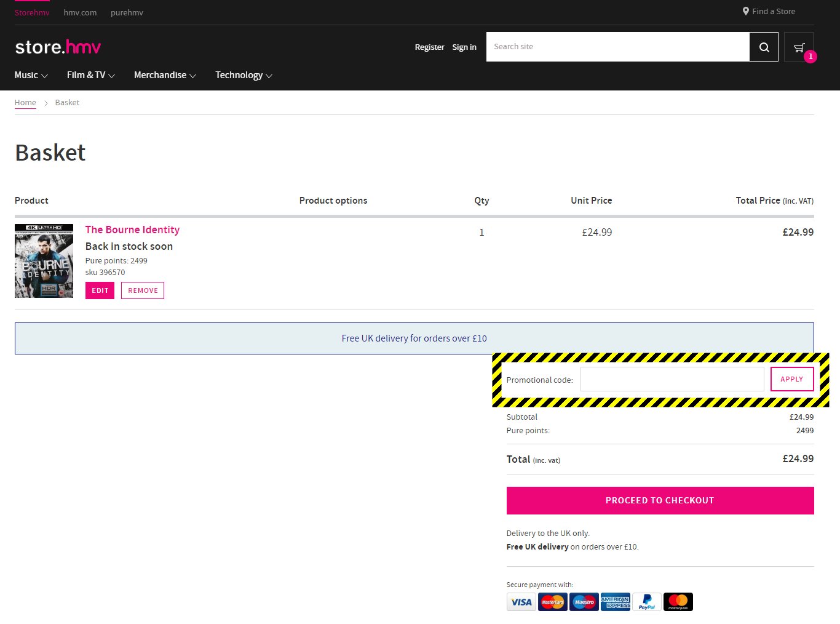Open The Bourne Identity product link
The image size is (840, 624).
132,230
